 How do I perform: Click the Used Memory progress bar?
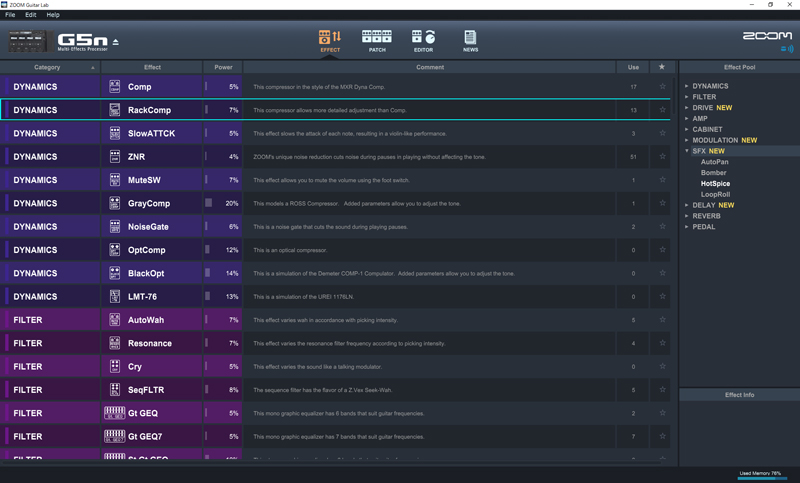point(762,478)
